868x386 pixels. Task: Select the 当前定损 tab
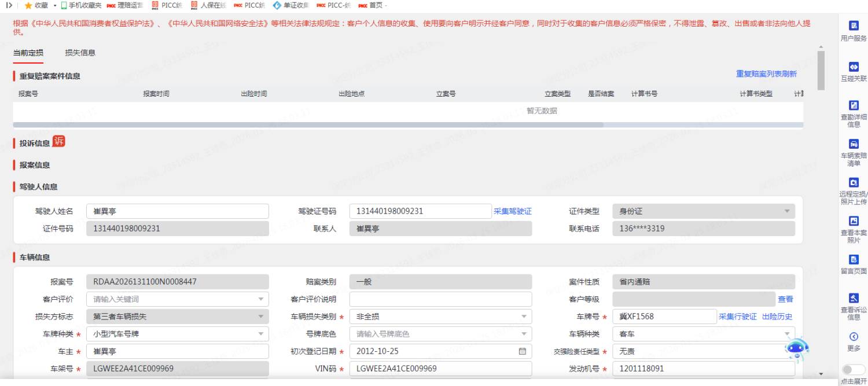(x=28, y=53)
